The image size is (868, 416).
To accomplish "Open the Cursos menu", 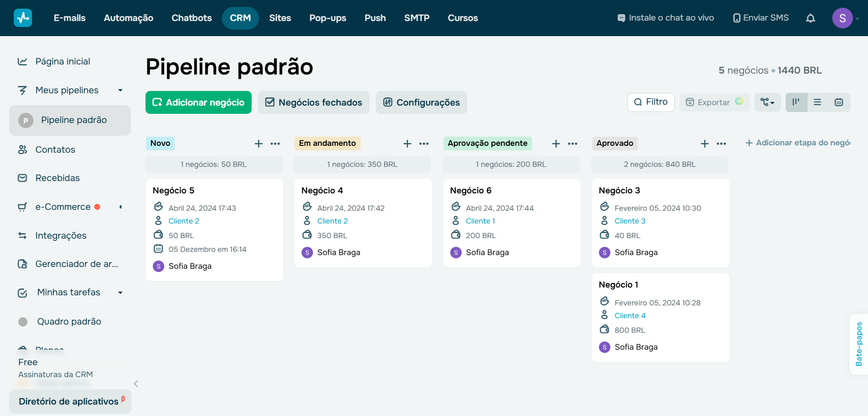I will coord(463,18).
